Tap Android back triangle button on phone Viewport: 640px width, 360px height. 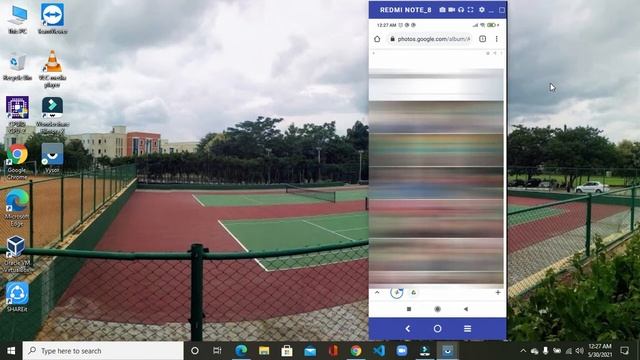tap(466, 309)
